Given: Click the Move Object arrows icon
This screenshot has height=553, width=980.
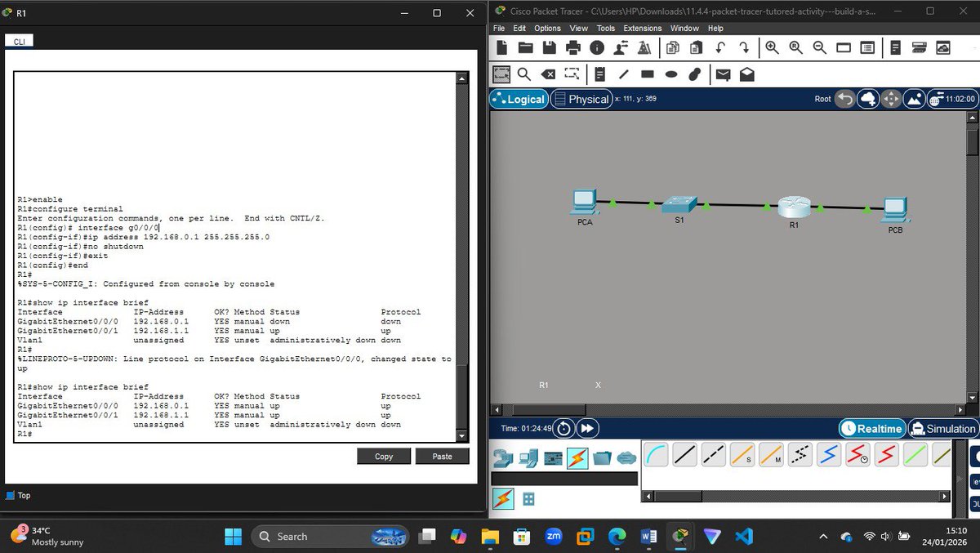Looking at the screenshot, I should 891,99.
